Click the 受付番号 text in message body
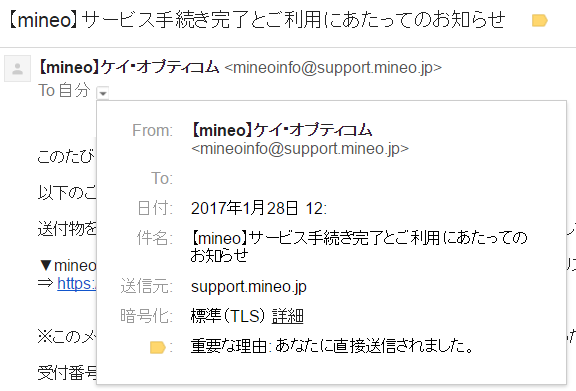Screen dimensions: 576x391 point(67,373)
